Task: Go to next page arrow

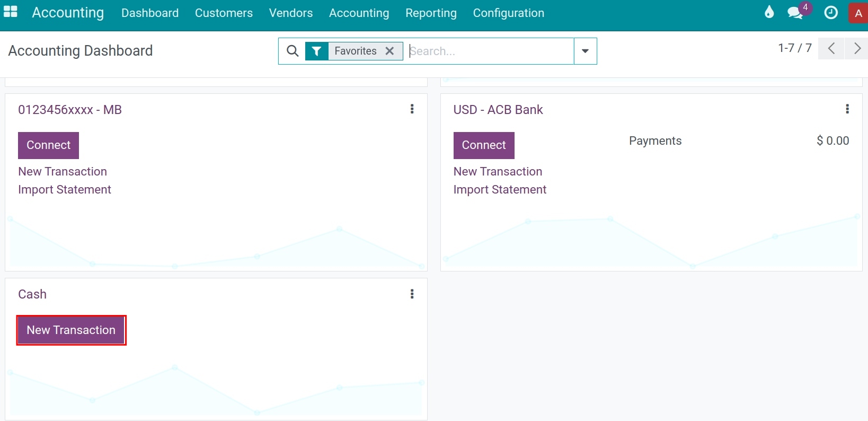Action: pyautogui.click(x=857, y=49)
